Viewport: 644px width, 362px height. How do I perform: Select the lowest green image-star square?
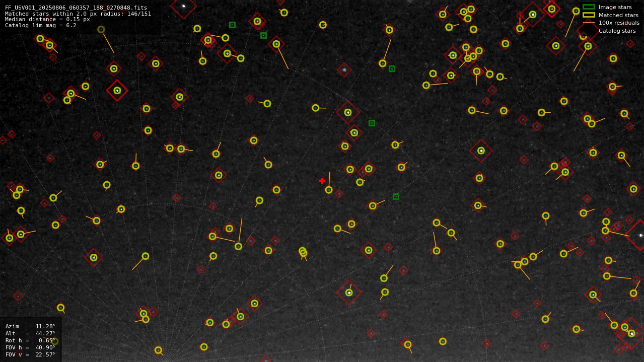click(396, 196)
